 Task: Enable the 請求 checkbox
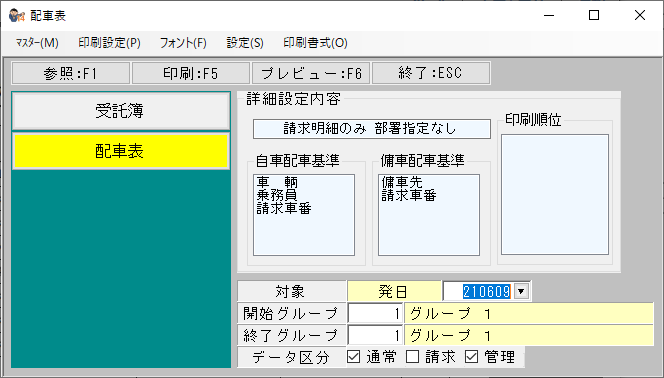click(x=412, y=357)
